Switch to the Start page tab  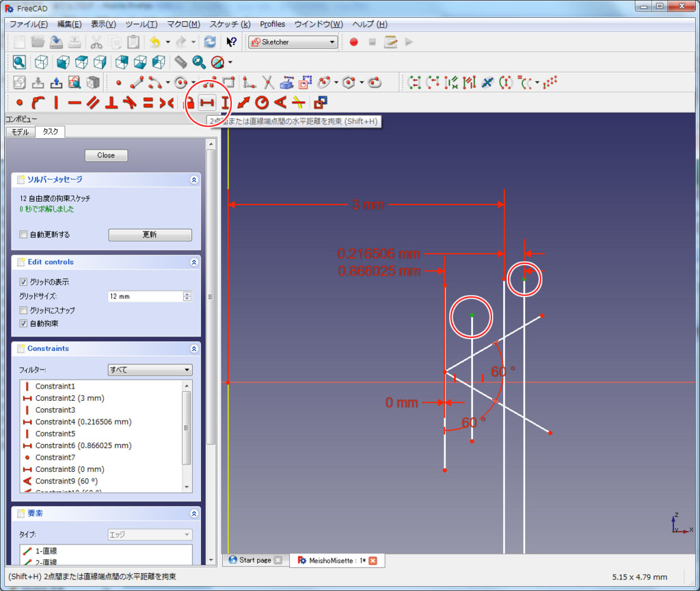click(255, 560)
